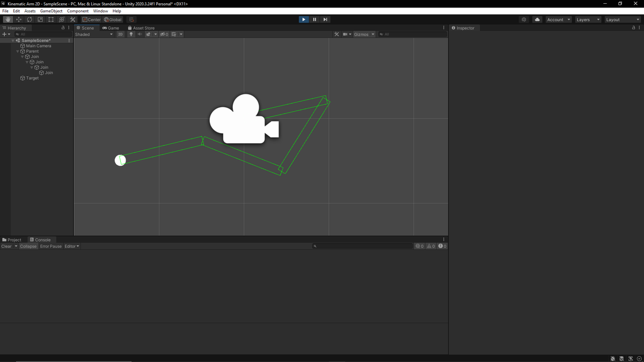Open the Help menu

point(116,11)
